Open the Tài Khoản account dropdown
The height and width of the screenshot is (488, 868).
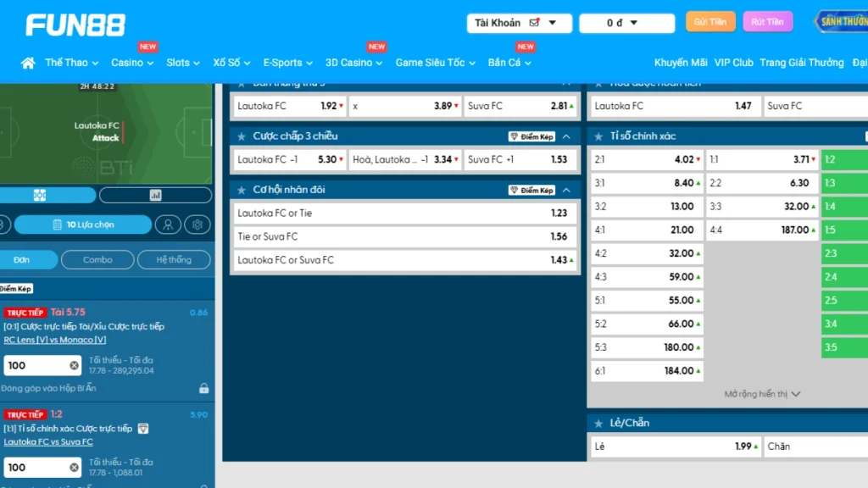point(517,23)
